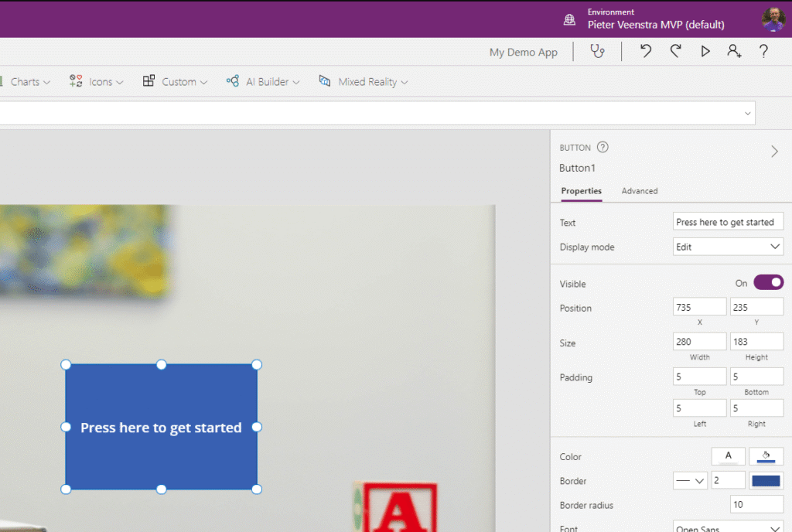
Task: Turn off the Visible toggle
Action: (x=768, y=282)
